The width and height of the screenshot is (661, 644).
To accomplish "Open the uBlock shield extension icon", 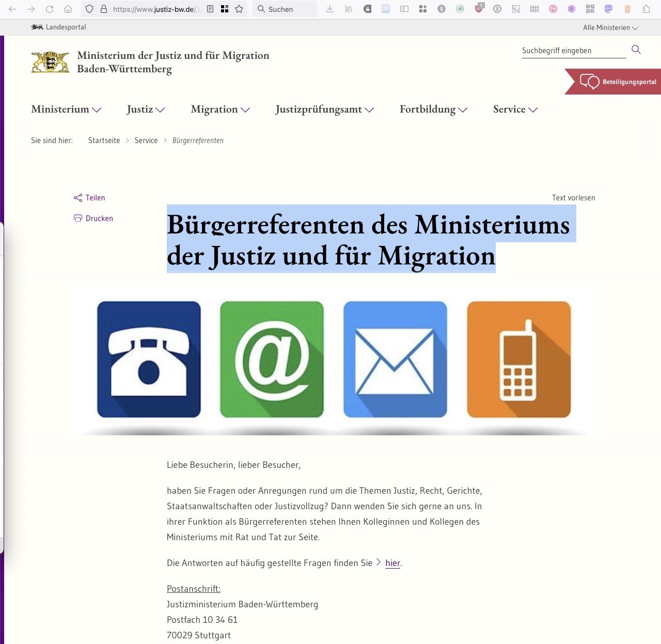I will [479, 9].
